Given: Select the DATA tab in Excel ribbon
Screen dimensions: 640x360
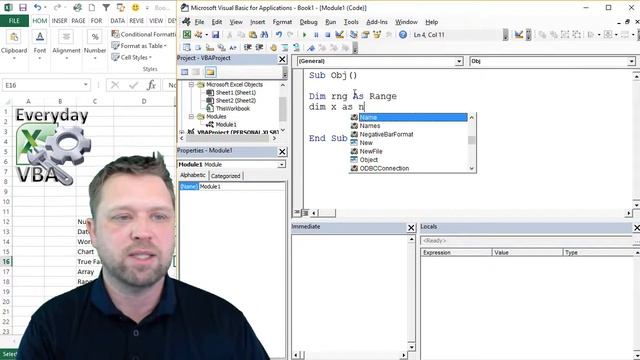Looking at the screenshot, I should tap(117, 20).
